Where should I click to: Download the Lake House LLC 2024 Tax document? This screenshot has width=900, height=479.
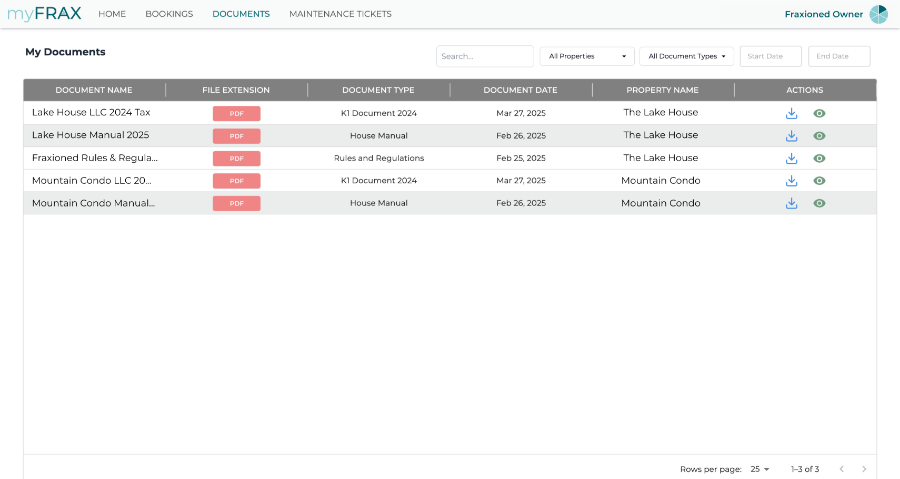click(791, 114)
